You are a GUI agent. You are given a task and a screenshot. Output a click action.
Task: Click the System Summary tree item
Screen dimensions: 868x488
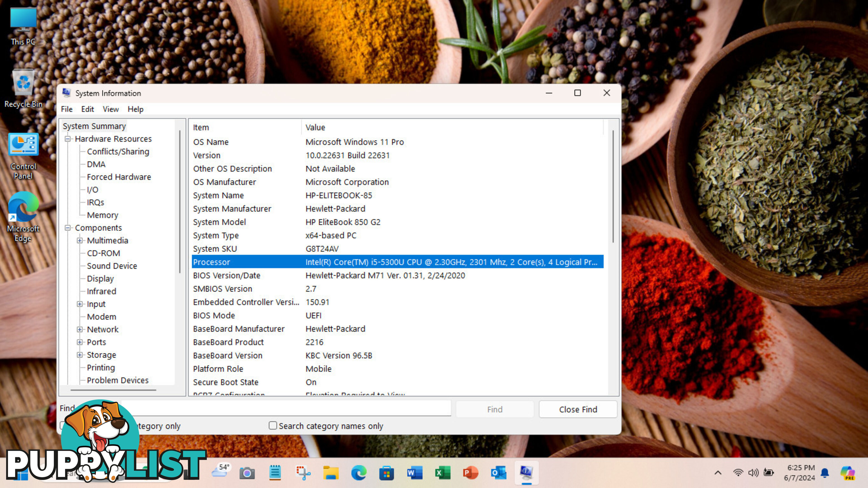click(x=95, y=126)
